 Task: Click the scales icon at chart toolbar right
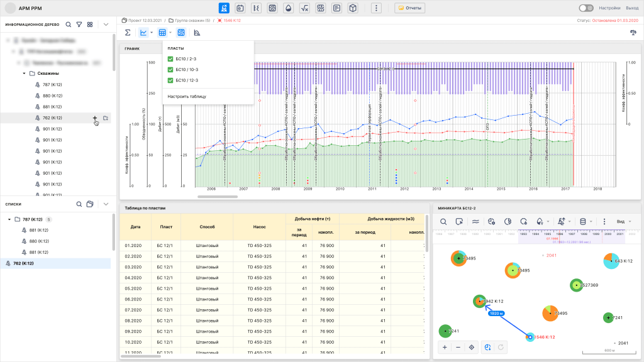coord(633,33)
